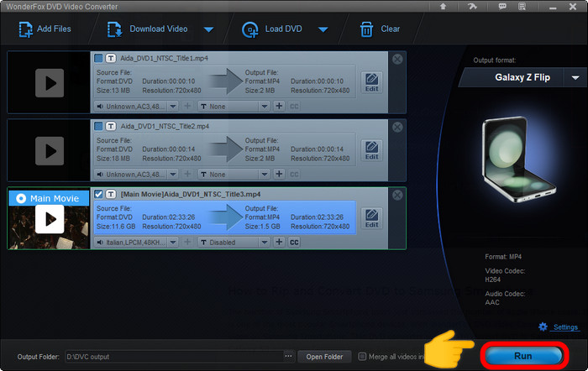Click Add Files button
The width and height of the screenshot is (588, 371).
click(45, 29)
